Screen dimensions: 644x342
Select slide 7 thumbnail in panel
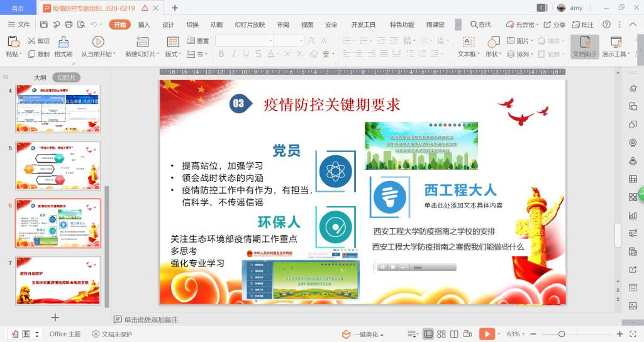point(58,280)
